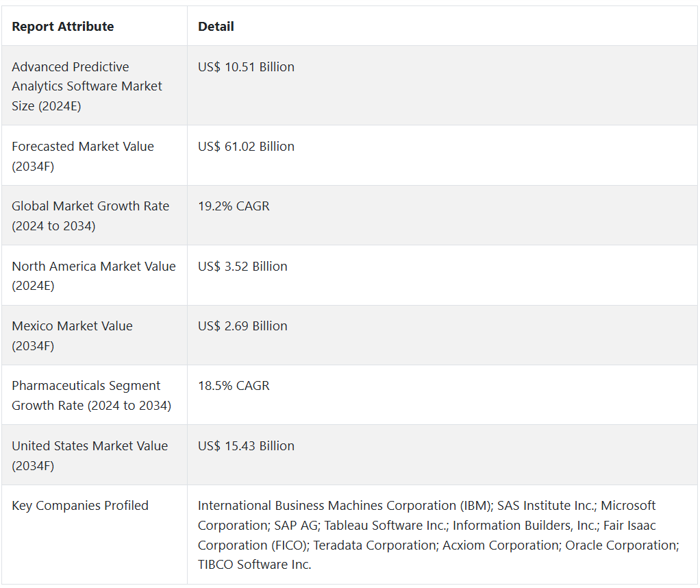The height and width of the screenshot is (588, 700).
Task: Select the Mexico Market Value (2034F) cell
Action: 72,335
